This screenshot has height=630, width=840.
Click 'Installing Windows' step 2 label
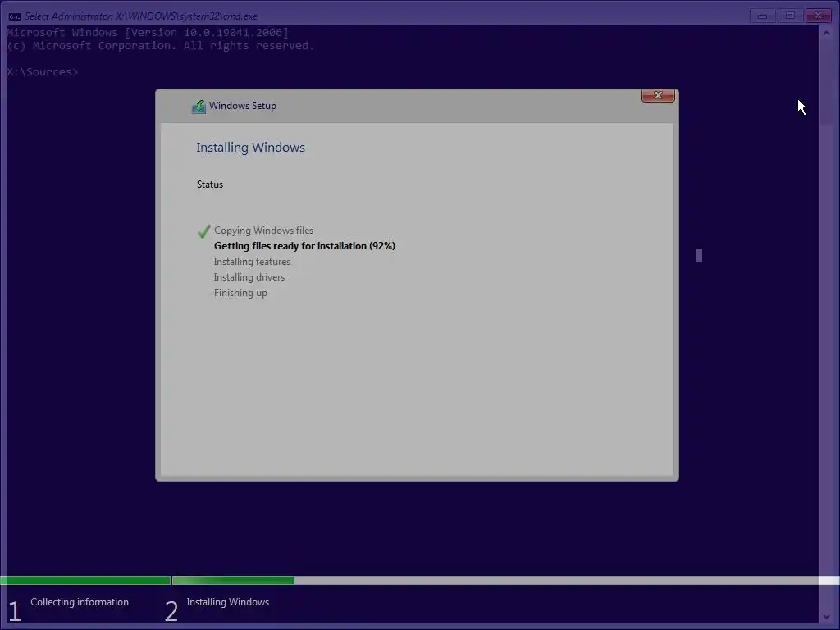pos(228,602)
